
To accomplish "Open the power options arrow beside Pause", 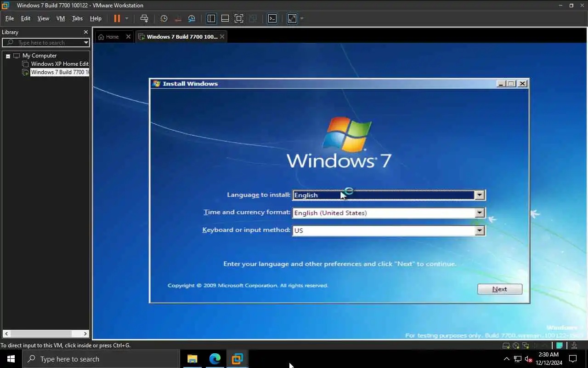I will [127, 18].
